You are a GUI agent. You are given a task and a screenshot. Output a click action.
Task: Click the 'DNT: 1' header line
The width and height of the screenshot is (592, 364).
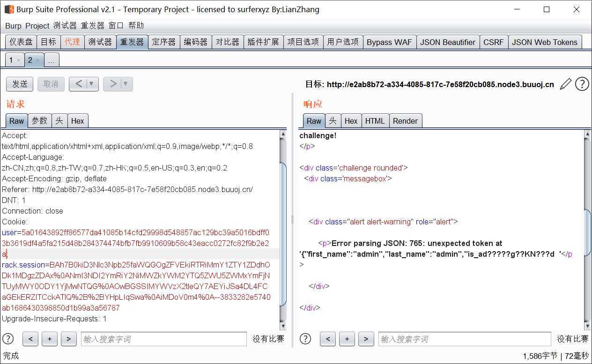pyautogui.click(x=14, y=200)
